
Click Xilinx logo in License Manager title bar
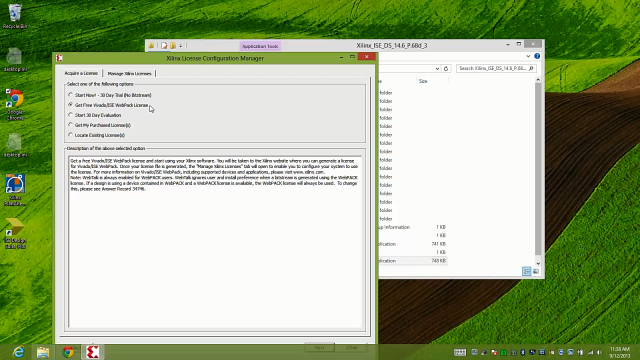coord(60,58)
